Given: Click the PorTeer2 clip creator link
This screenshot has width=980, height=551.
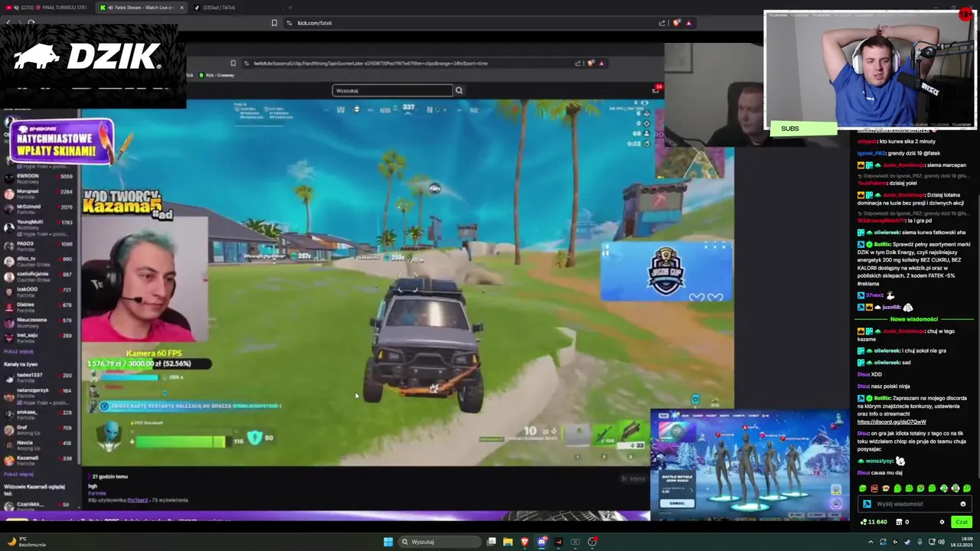Looking at the screenshot, I should (x=138, y=500).
